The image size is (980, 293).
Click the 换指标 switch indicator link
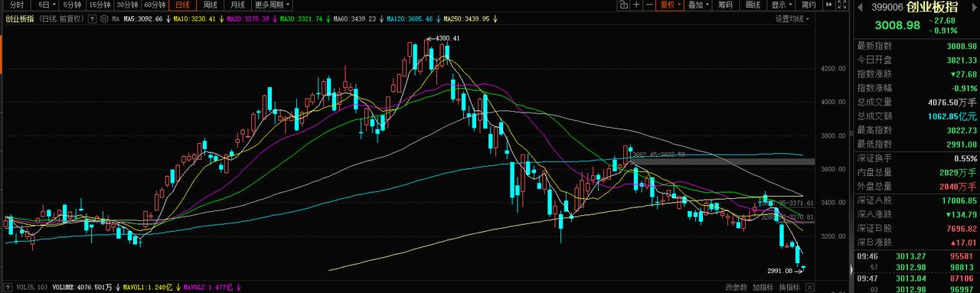pyautogui.click(x=789, y=288)
